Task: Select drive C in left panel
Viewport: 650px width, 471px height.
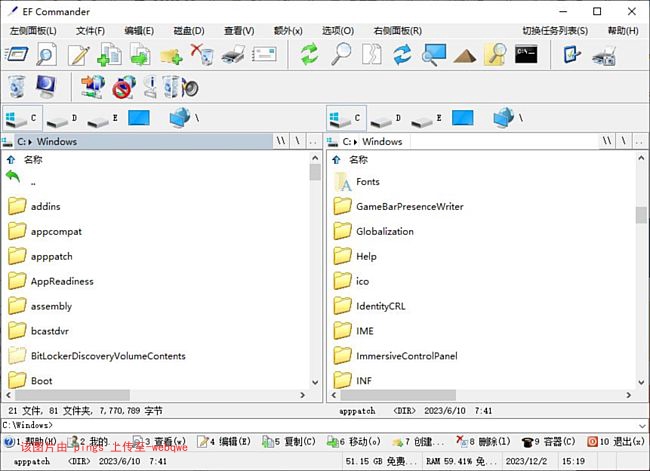Action: pos(22,119)
